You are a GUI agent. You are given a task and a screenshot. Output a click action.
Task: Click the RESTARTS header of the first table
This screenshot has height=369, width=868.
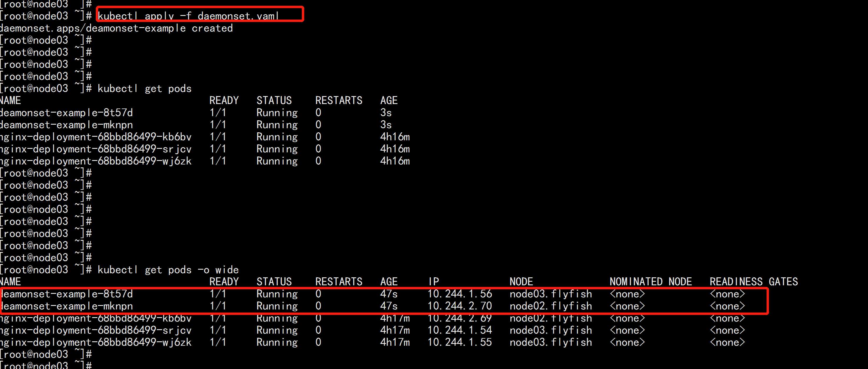339,100
